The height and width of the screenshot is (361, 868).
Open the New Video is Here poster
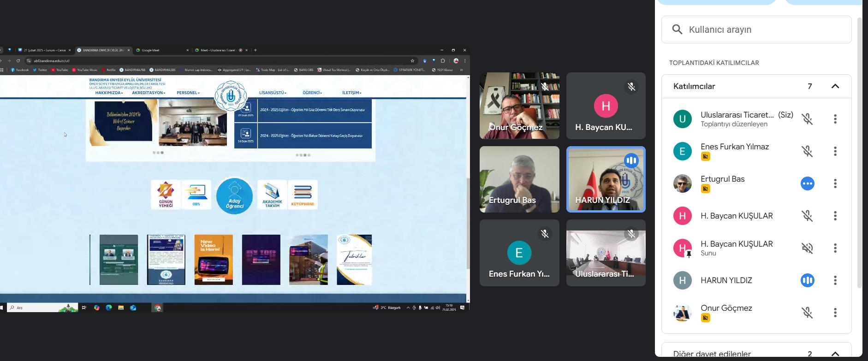[214, 260]
